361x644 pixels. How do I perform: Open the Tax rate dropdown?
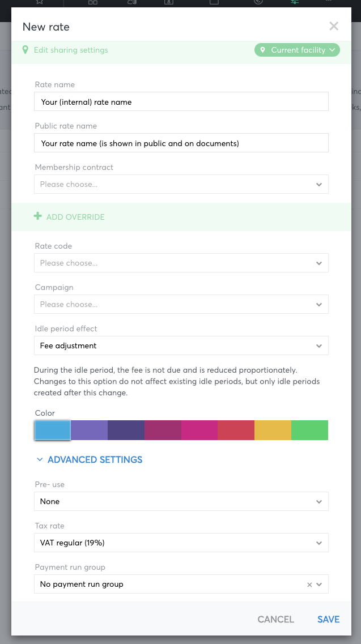(181, 543)
